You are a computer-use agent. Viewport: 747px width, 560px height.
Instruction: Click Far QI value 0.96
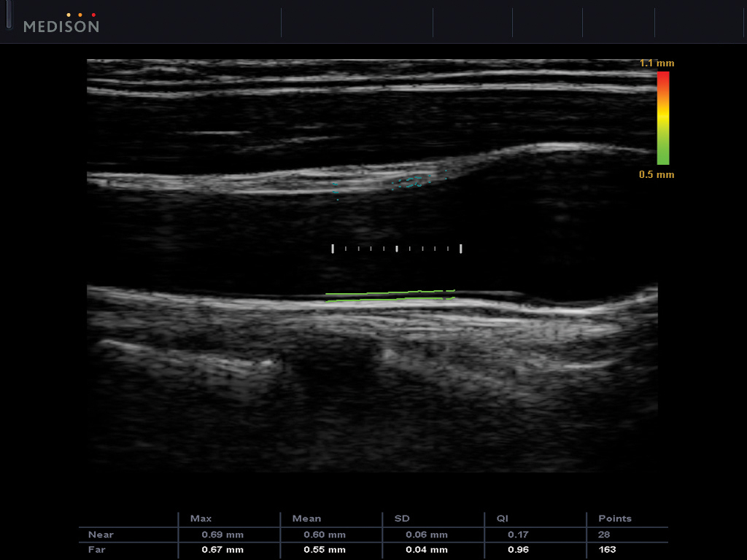[x=519, y=550]
